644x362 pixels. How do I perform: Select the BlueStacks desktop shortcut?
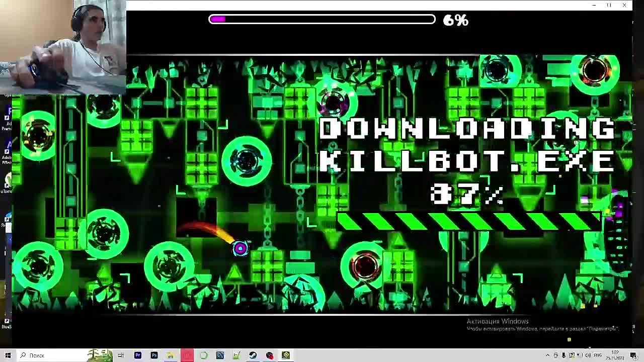tap(7, 322)
